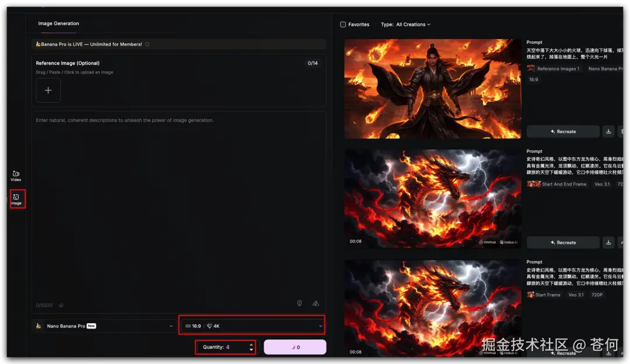This screenshot has width=630, height=364.
Task: Open the second dragon video thumbnail
Action: tap(432, 308)
